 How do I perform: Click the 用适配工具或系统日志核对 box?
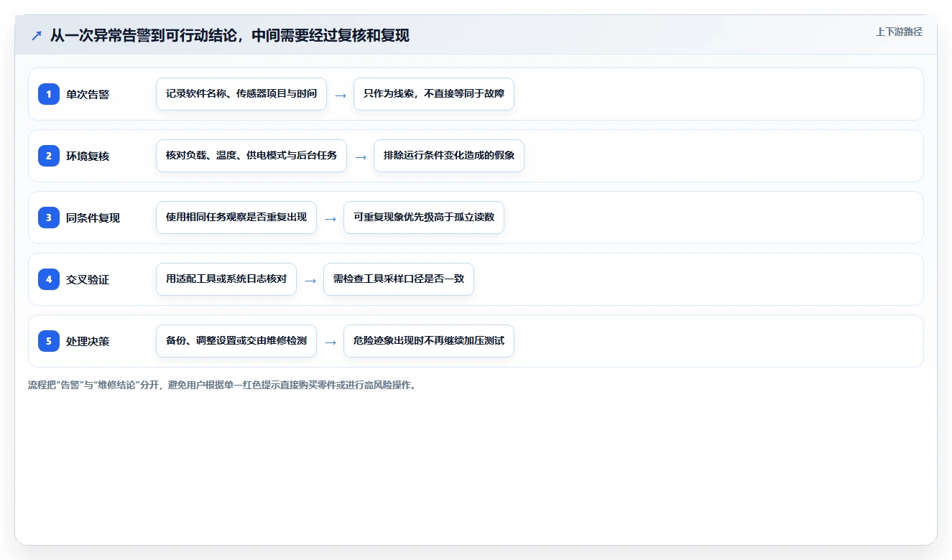226,279
